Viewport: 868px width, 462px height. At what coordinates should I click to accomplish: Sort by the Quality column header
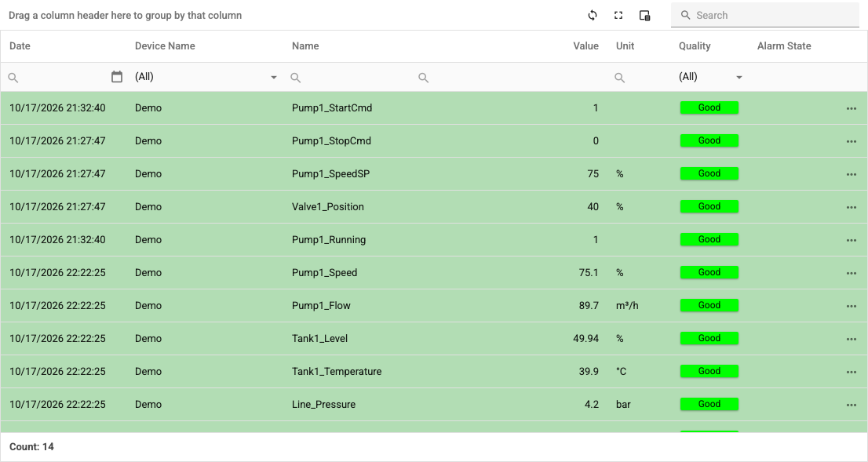695,46
